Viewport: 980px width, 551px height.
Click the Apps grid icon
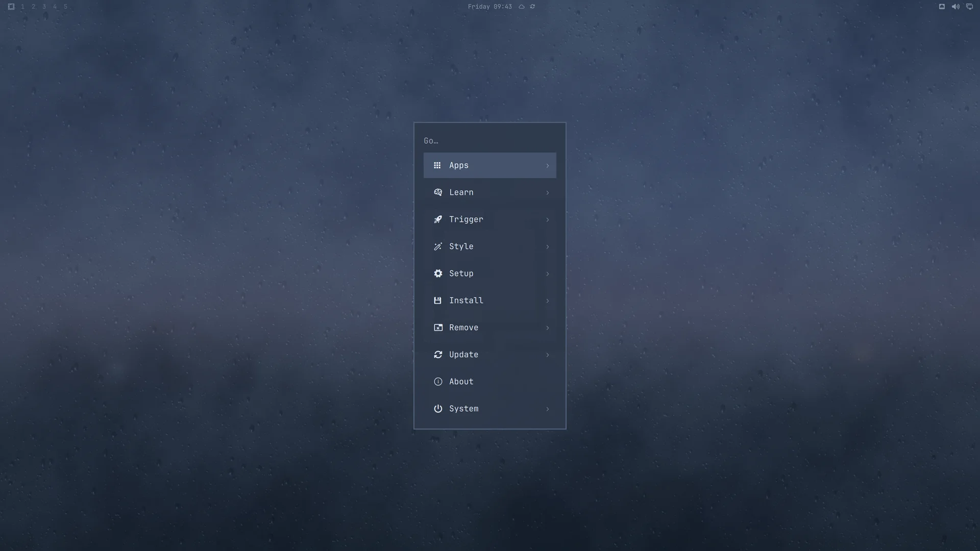pos(437,165)
